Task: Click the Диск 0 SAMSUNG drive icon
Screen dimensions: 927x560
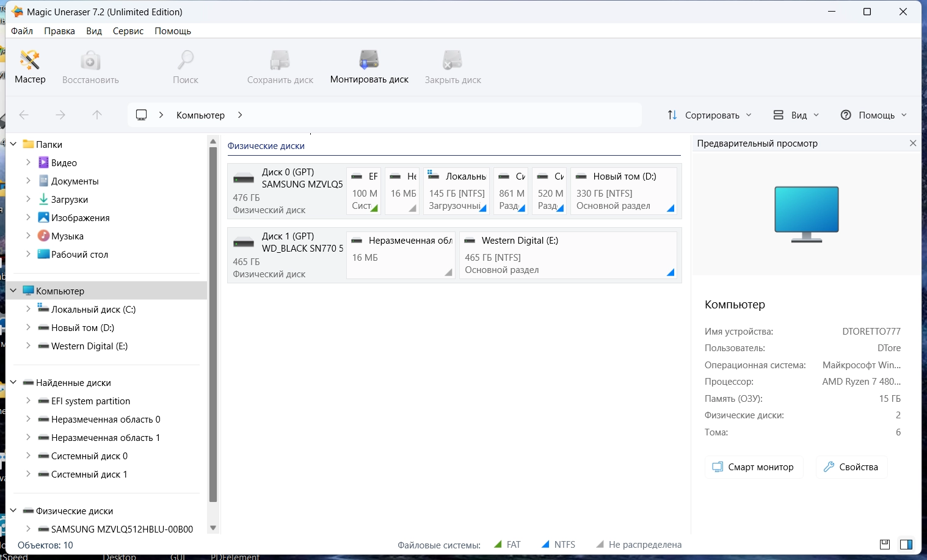Action: (244, 178)
